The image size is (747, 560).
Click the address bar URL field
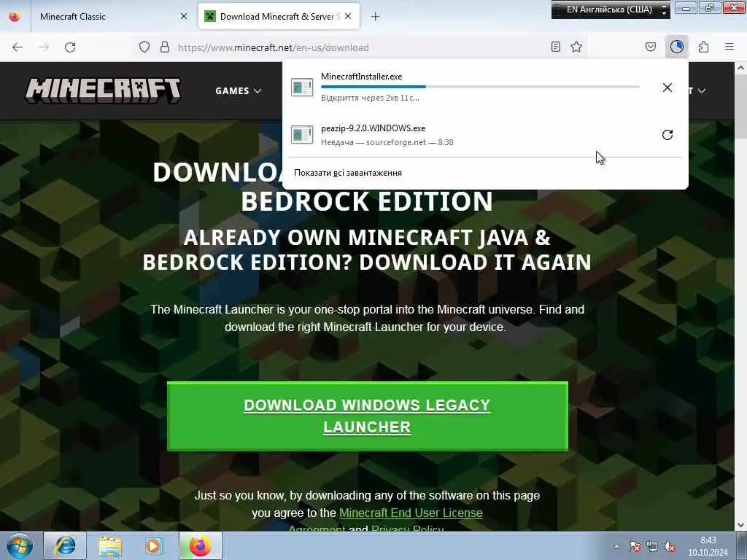tap(362, 47)
